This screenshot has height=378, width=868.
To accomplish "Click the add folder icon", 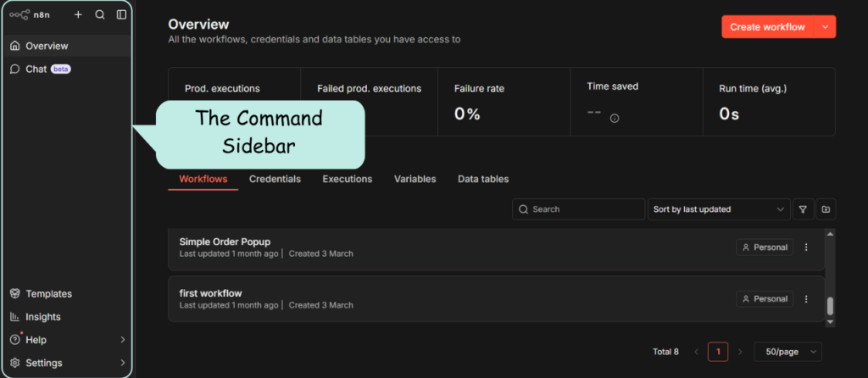I will (x=826, y=209).
